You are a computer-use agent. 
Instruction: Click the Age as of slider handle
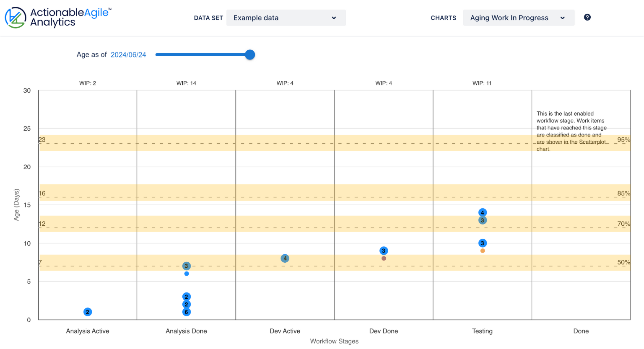click(249, 54)
